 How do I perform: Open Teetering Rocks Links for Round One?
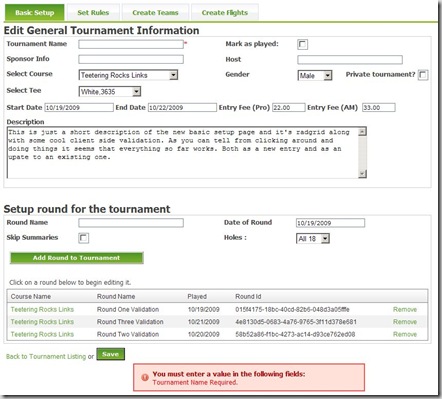[42, 309]
